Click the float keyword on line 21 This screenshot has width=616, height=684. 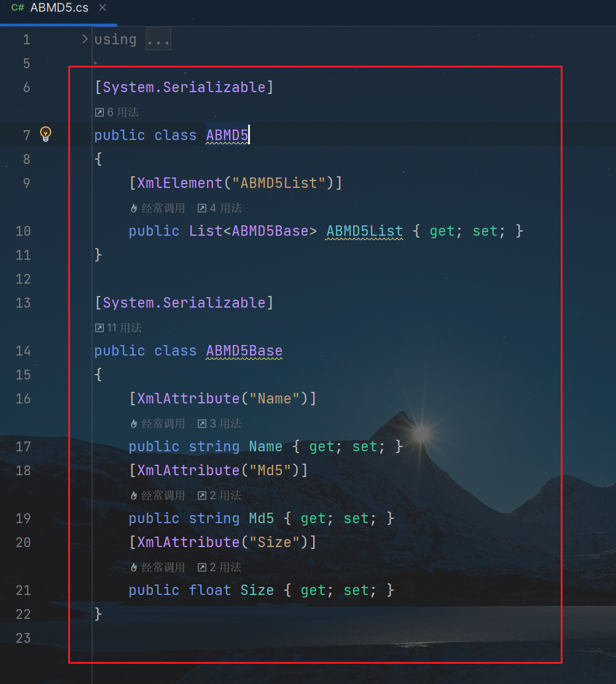coord(210,590)
